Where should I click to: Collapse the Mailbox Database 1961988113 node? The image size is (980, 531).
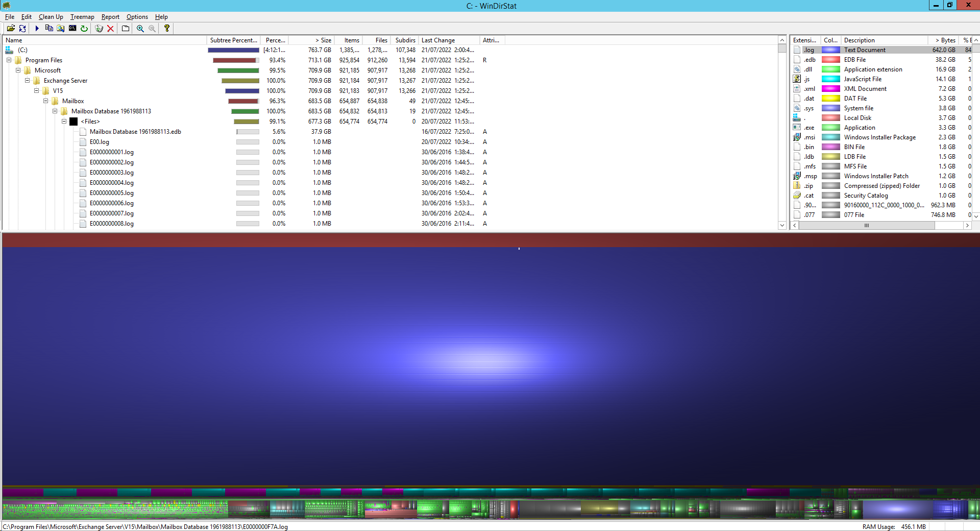55,111
